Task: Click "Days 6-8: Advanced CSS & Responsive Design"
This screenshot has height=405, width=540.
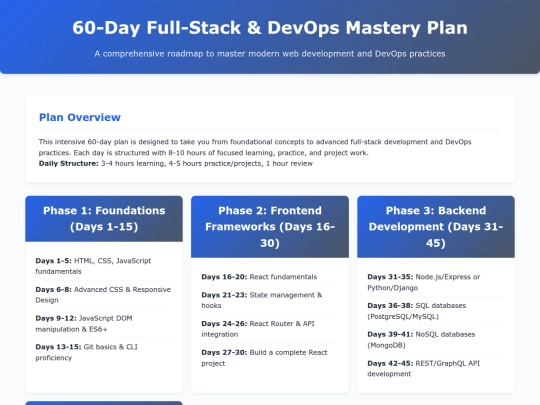Action: [x=103, y=295]
